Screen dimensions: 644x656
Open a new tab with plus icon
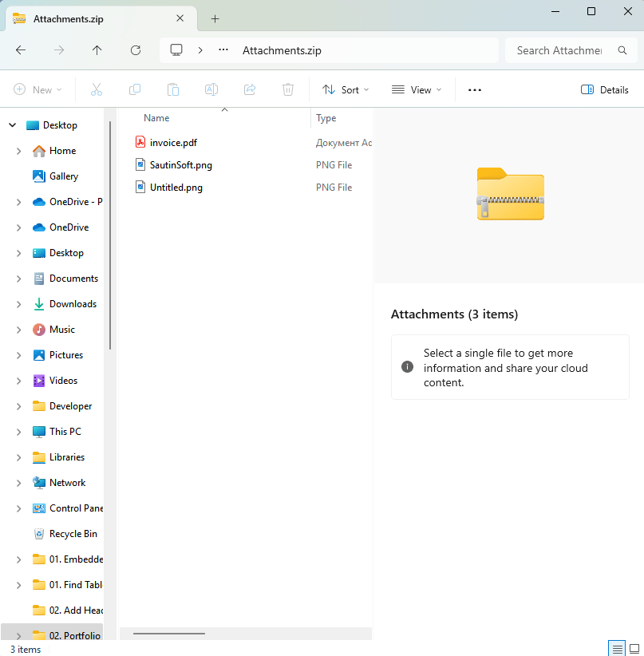click(215, 19)
